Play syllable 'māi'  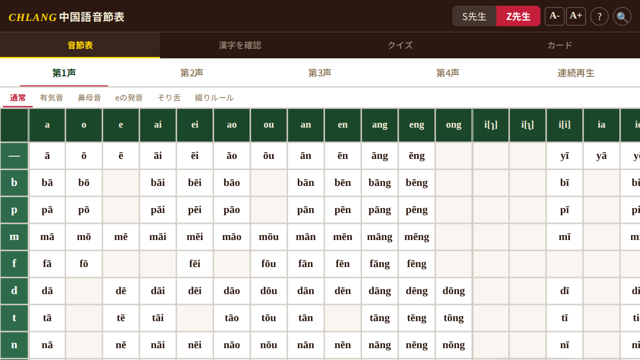pyautogui.click(x=158, y=237)
